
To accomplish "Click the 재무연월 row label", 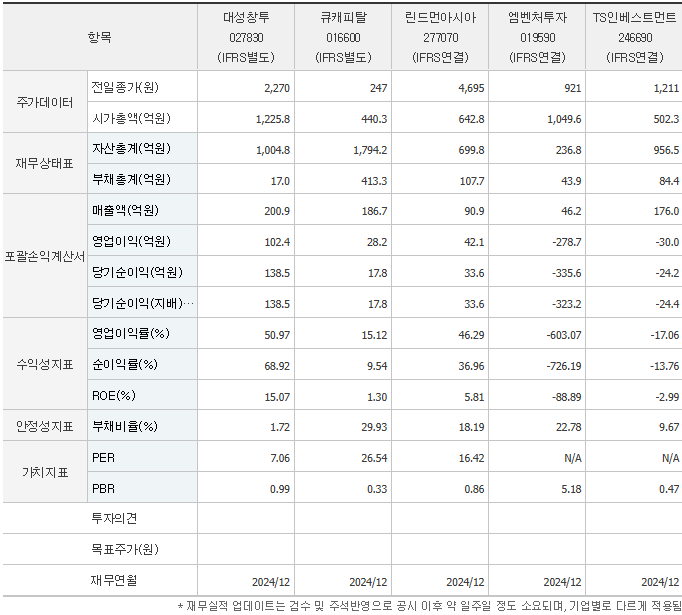I will coord(114,580).
